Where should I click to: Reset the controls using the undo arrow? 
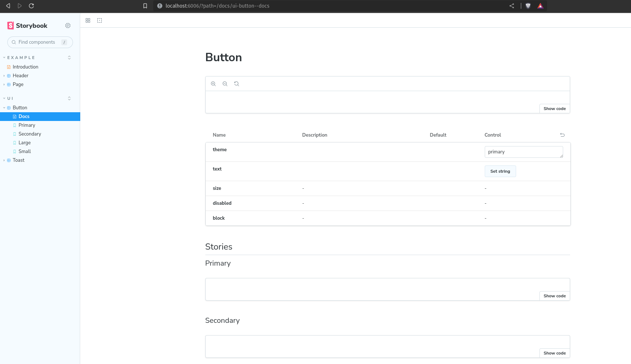[x=562, y=135]
